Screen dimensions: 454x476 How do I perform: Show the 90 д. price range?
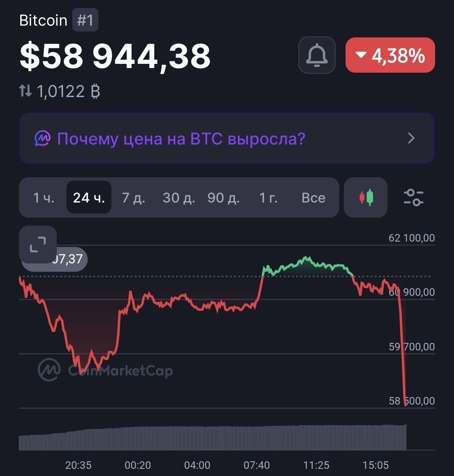pyautogui.click(x=224, y=197)
